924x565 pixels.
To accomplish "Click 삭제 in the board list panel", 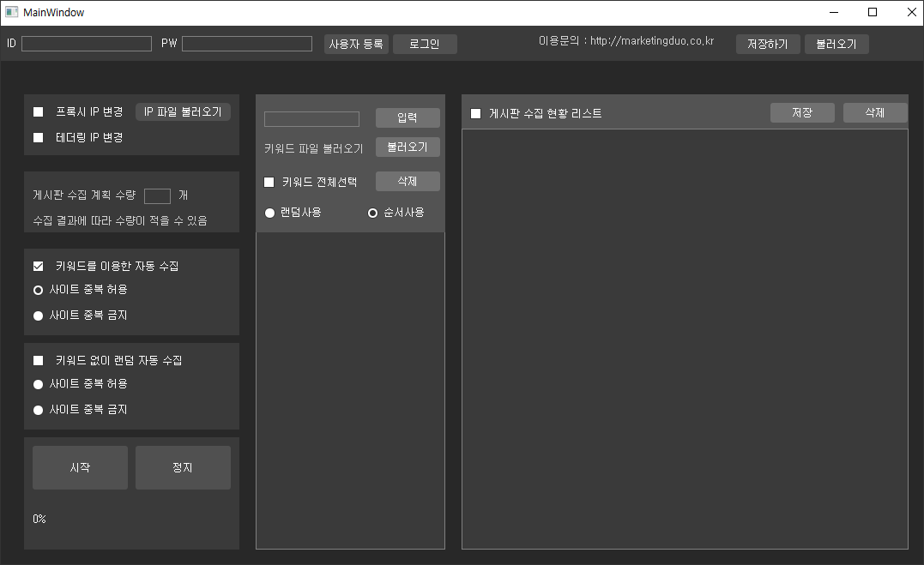I will (874, 112).
